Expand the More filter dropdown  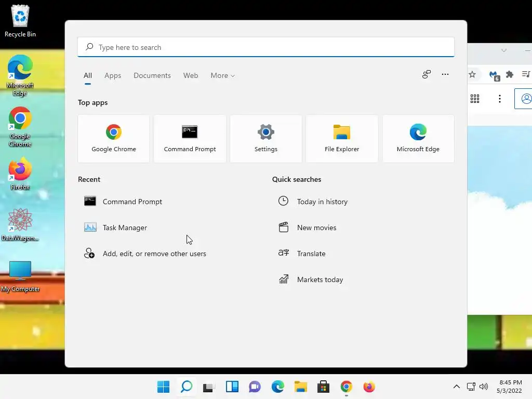[x=222, y=76]
